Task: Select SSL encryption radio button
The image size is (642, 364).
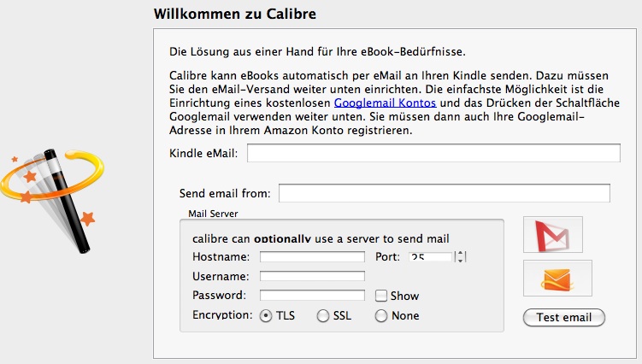Action: [323, 316]
